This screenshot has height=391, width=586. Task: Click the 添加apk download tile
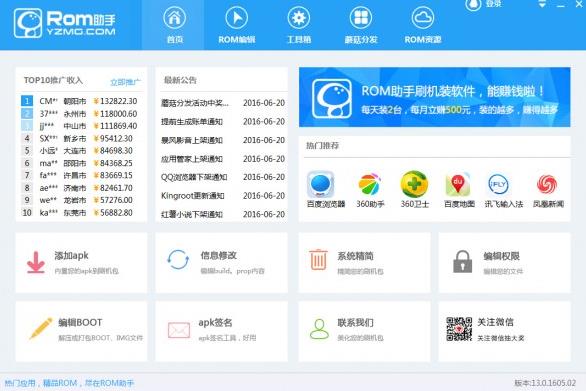tap(81, 262)
